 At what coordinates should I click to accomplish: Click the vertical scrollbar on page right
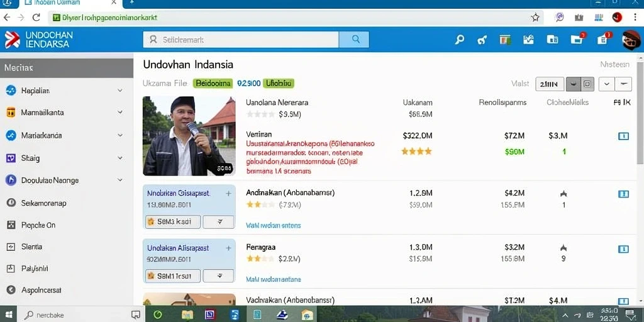pyautogui.click(x=640, y=113)
